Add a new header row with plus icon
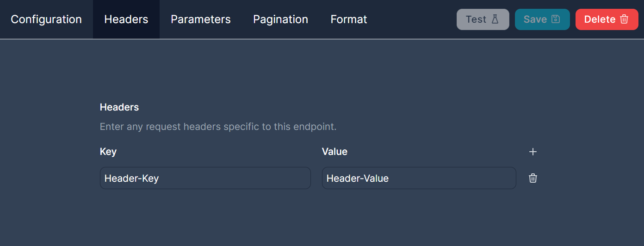 pyautogui.click(x=533, y=152)
